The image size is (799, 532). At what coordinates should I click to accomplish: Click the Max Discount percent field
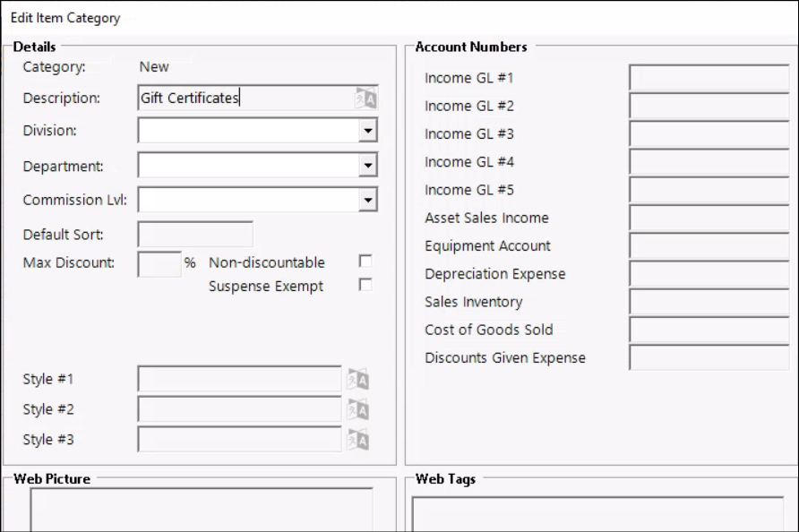(159, 263)
